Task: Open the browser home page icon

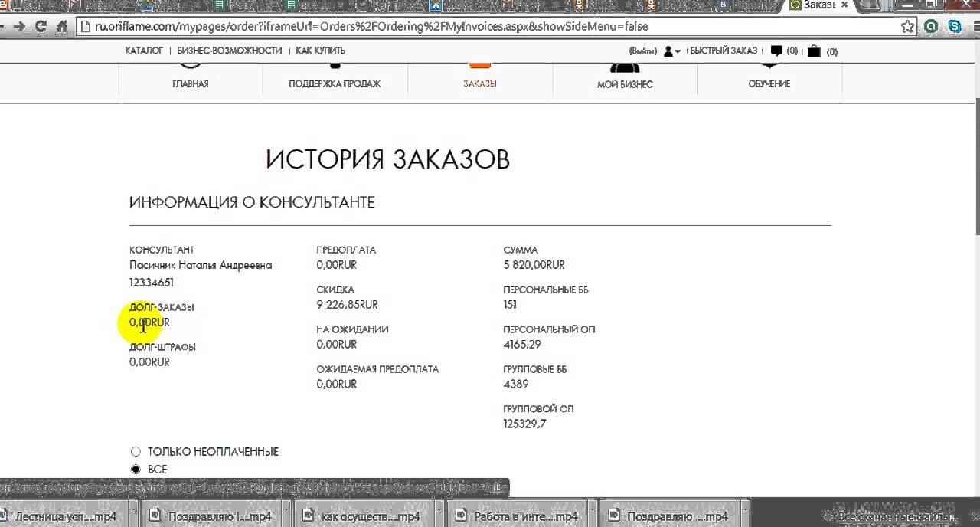Action: tap(62, 26)
